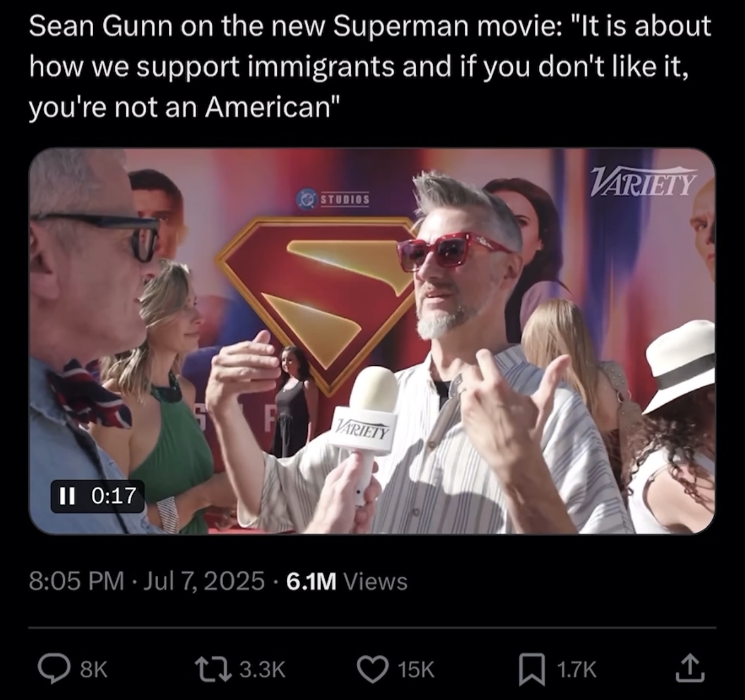
Task: Click the 1.7K bookmarks count
Action: [x=577, y=670]
